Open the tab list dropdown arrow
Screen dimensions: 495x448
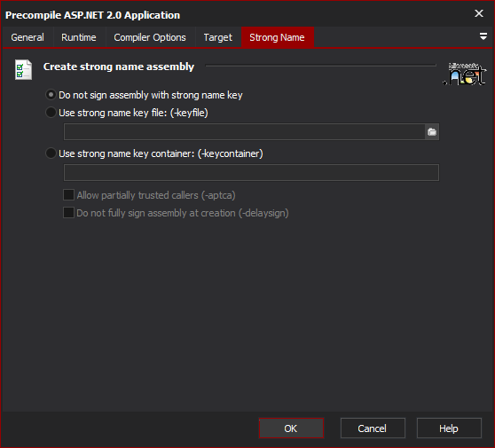click(483, 36)
